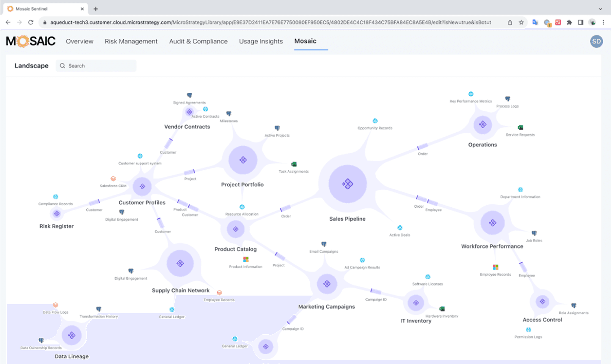This screenshot has height=364, width=611.
Task: Select the Sales Pipeline node circle
Action: point(347,184)
